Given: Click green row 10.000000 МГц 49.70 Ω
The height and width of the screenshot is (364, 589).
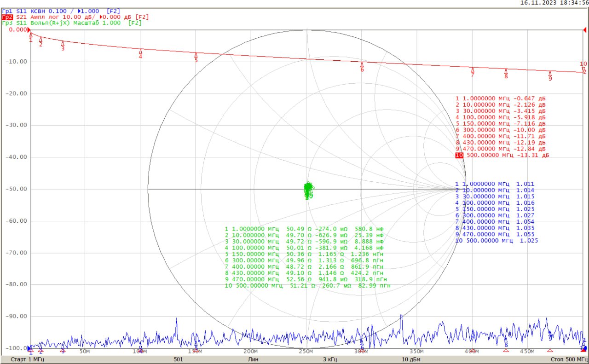Looking at the screenshot, I should click(x=304, y=235).
